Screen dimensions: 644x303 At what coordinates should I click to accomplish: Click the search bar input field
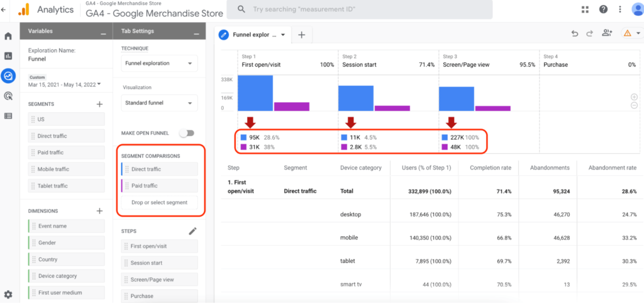[359, 9]
